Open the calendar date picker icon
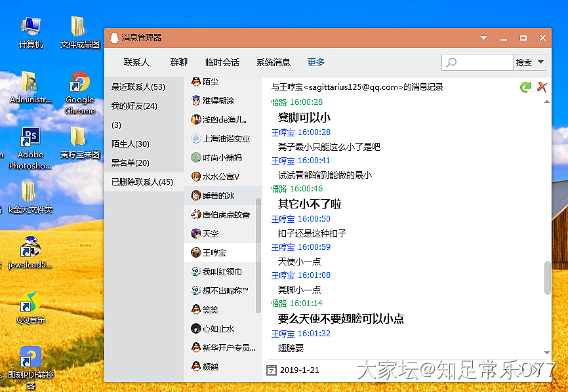 (x=272, y=370)
